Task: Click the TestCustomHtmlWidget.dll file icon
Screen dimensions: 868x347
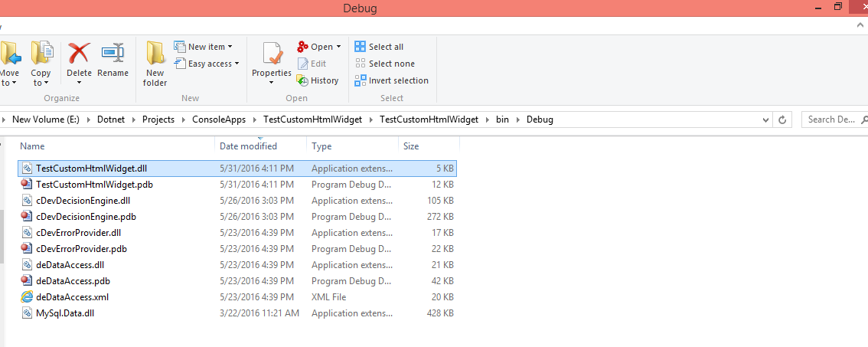Action: coord(27,169)
